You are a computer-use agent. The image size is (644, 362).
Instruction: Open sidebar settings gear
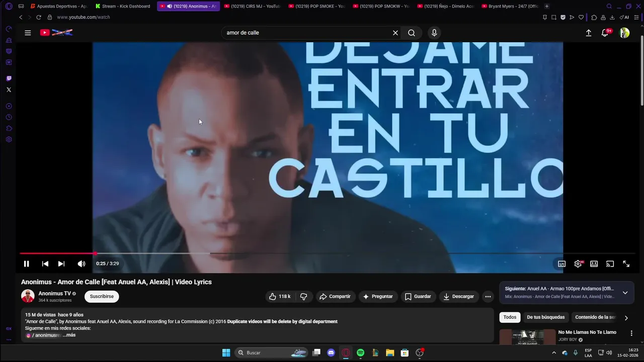point(9,139)
